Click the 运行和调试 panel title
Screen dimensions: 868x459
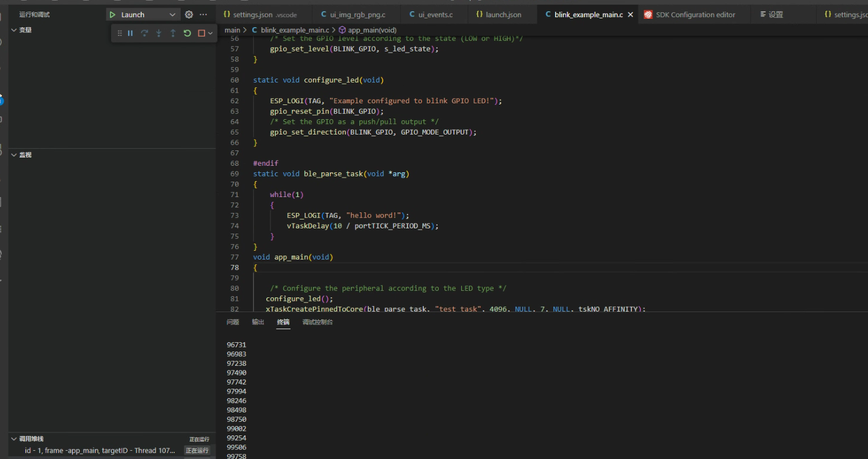pyautogui.click(x=34, y=15)
